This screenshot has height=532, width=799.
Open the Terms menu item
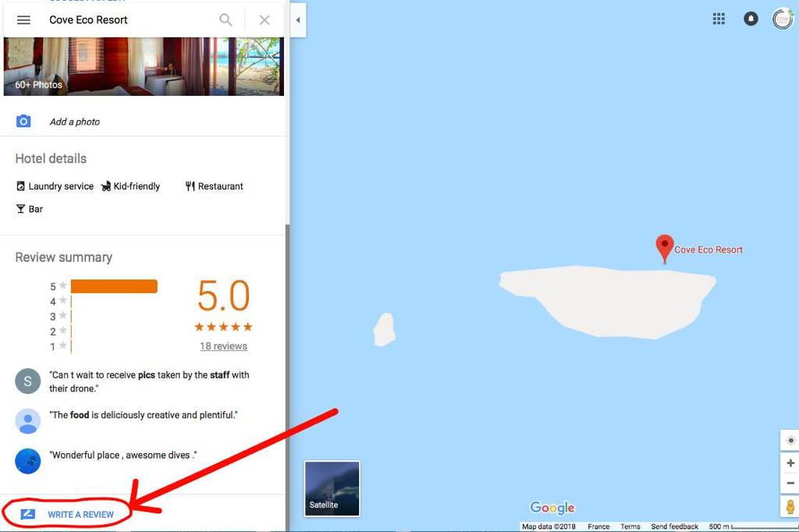[630, 526]
